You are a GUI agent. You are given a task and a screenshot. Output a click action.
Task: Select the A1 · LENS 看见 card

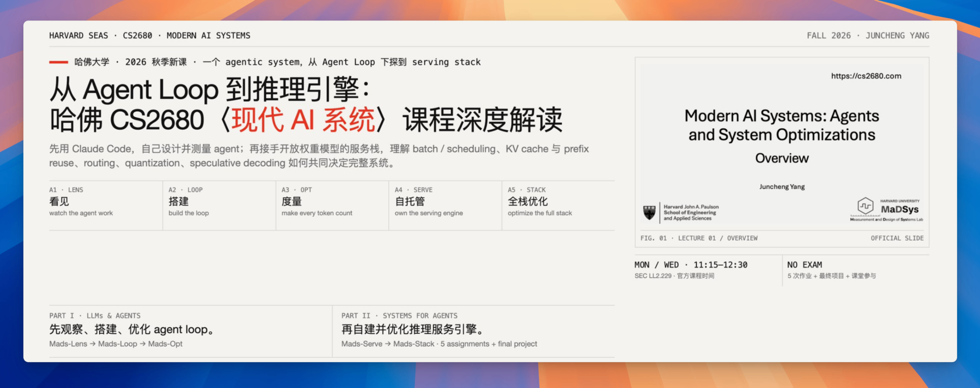(x=105, y=205)
